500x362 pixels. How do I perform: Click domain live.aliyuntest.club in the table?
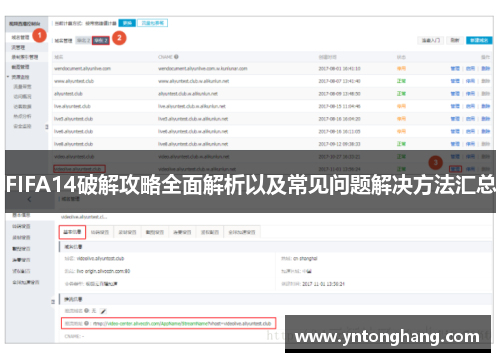click(x=72, y=106)
